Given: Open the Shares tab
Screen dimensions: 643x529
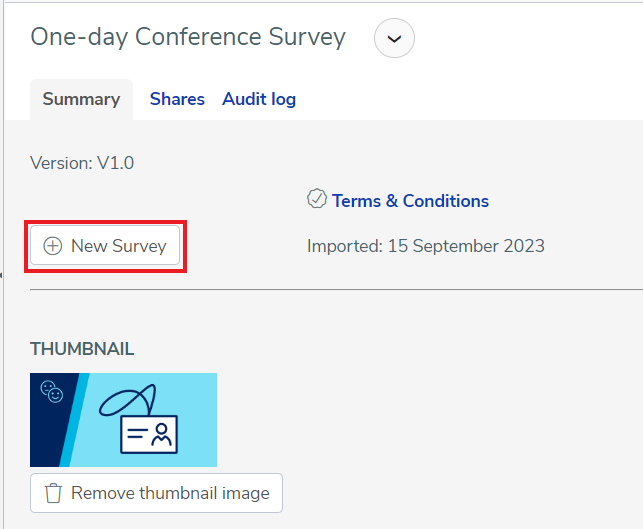Looking at the screenshot, I should pos(177,99).
